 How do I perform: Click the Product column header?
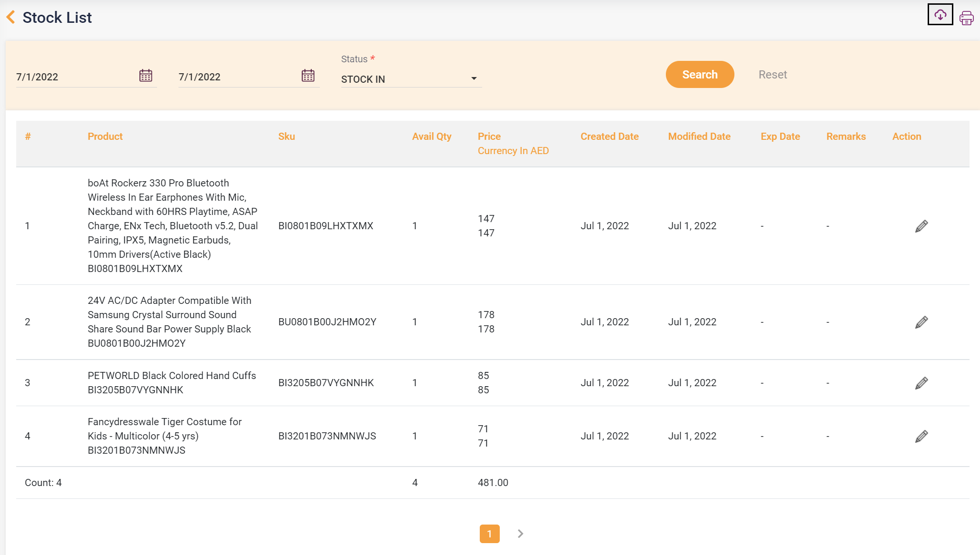[105, 136]
